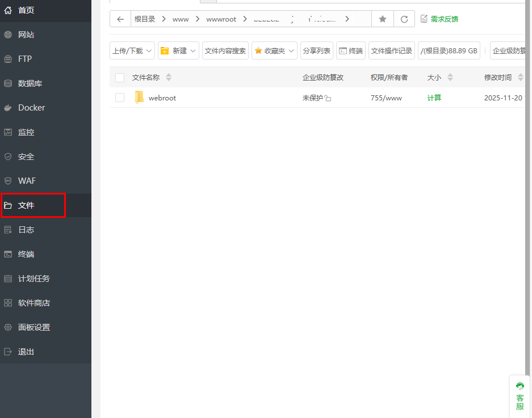Toggle the select-all checkbox in header
This screenshot has width=532, height=418.
120,78
